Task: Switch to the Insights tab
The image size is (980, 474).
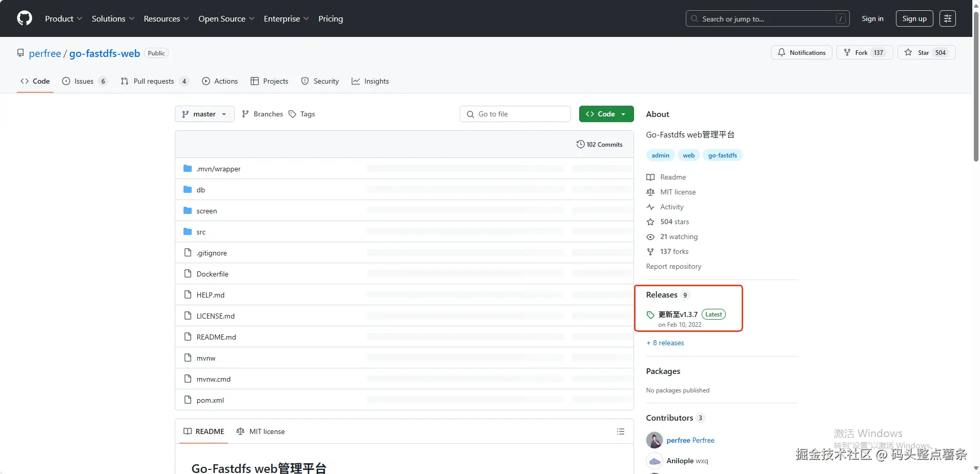Action: [x=370, y=81]
